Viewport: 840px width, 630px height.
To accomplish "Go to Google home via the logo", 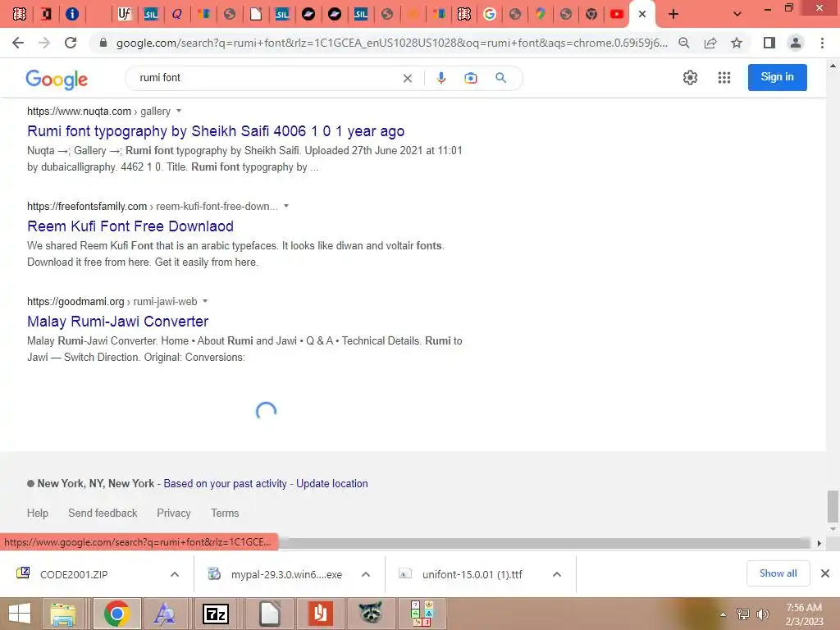I will (57, 80).
